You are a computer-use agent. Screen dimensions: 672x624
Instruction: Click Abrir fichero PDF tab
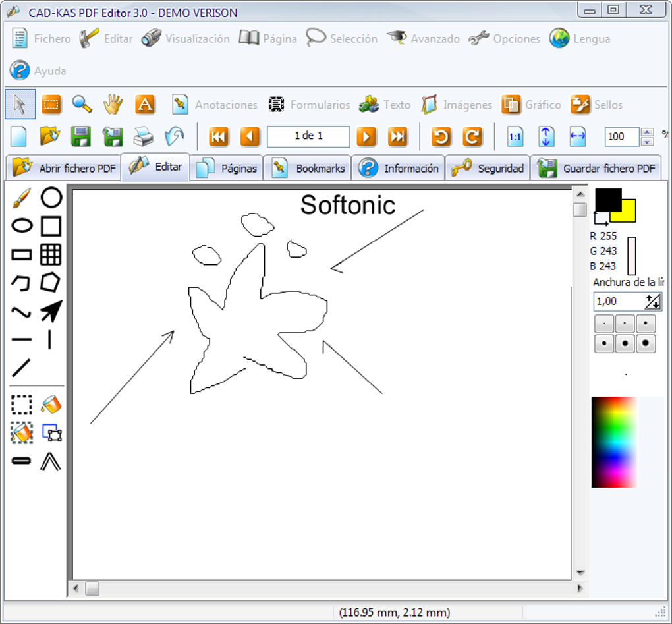[64, 169]
